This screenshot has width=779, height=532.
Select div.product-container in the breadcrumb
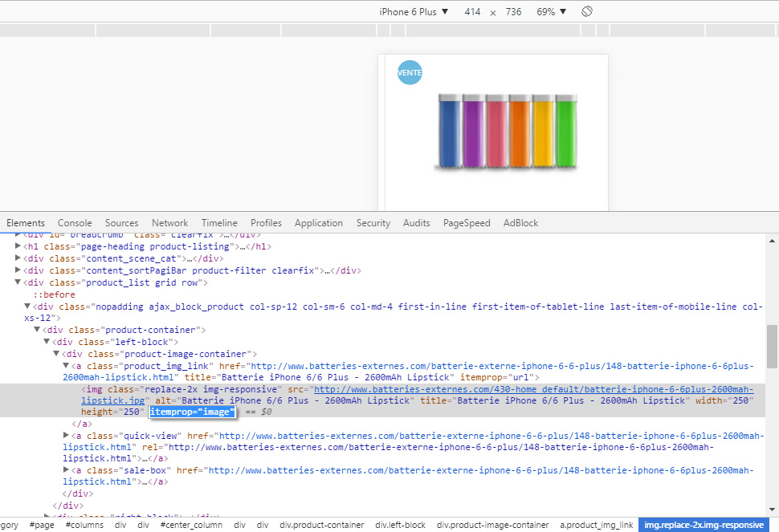coord(321,525)
